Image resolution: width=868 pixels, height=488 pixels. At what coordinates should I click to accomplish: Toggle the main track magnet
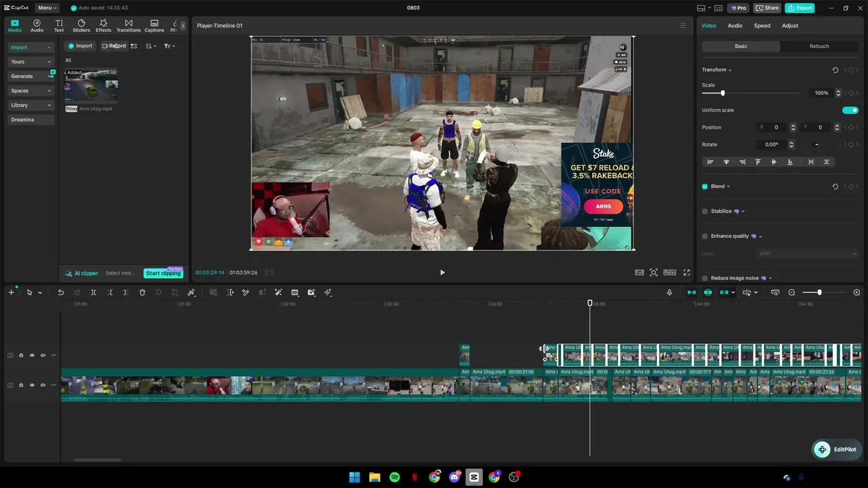(x=692, y=292)
